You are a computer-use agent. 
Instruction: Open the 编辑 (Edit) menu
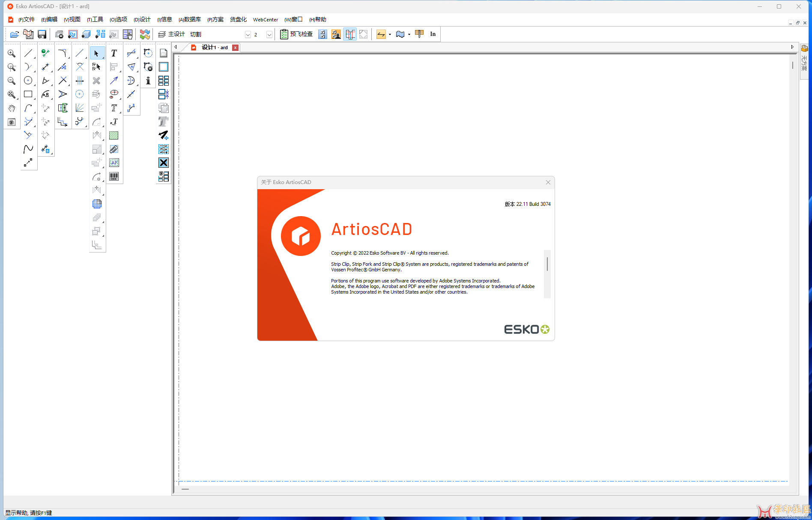click(49, 20)
